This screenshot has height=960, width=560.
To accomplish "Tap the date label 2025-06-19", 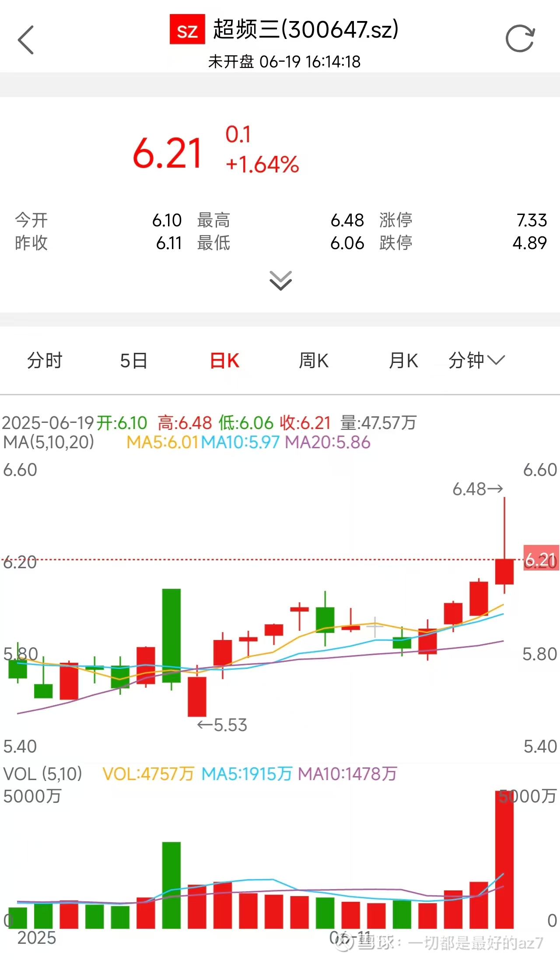I will 48,423.
